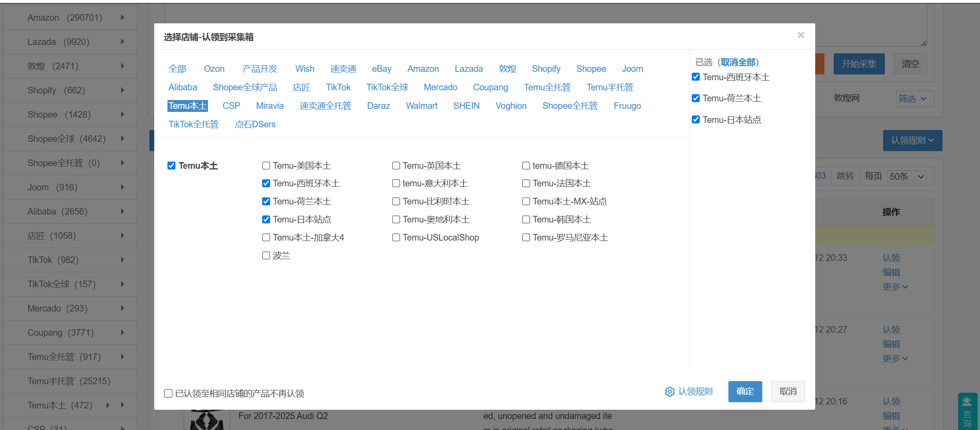Uncheck Temu-西班牙本土 in the store list
Viewport: 980px width, 430px height.
coord(266,183)
